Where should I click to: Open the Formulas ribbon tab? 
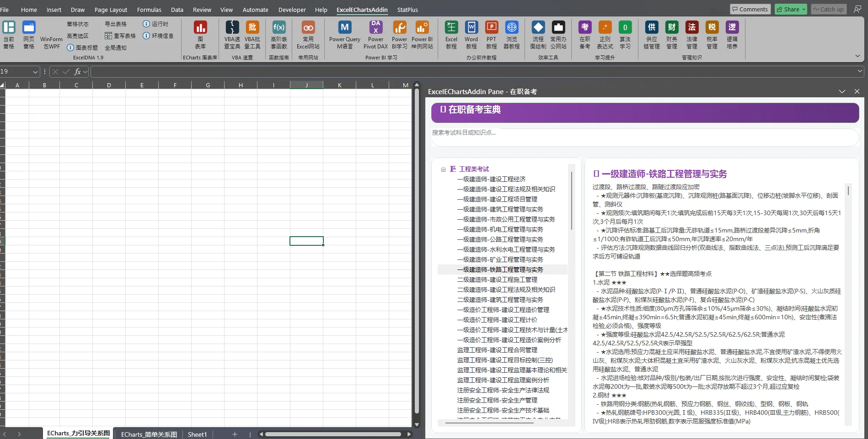(149, 10)
